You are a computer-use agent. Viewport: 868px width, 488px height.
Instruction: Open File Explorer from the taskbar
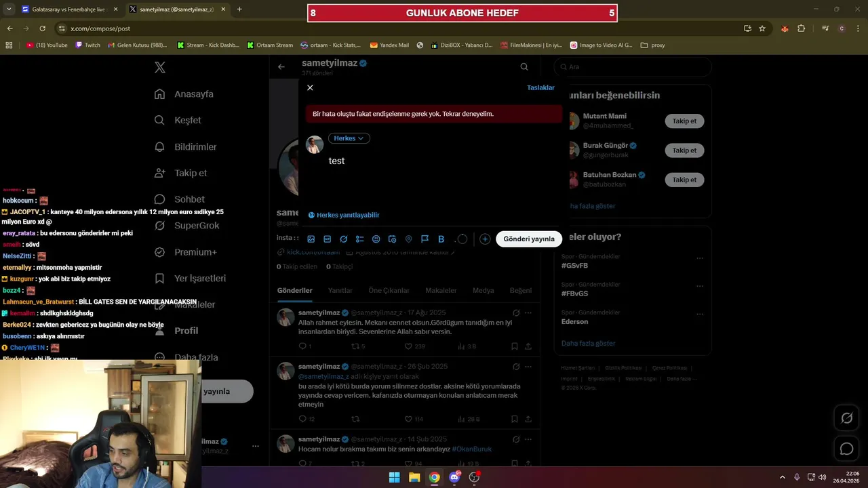(414, 477)
